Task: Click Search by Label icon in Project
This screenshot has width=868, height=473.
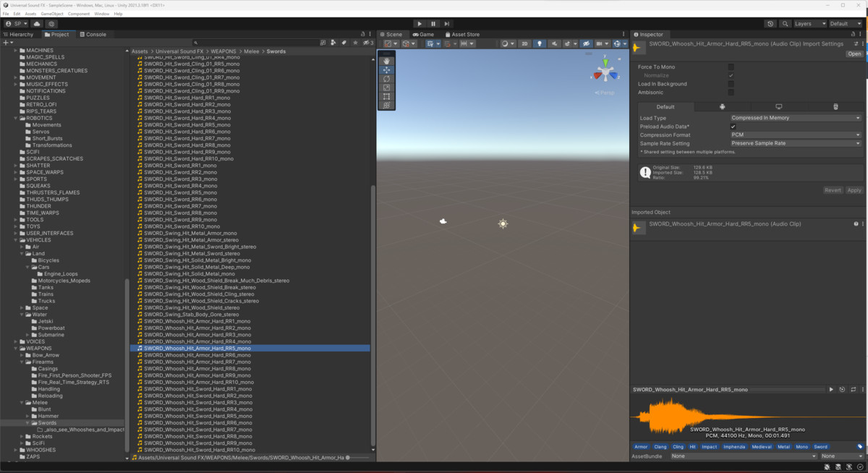Action: click(344, 43)
